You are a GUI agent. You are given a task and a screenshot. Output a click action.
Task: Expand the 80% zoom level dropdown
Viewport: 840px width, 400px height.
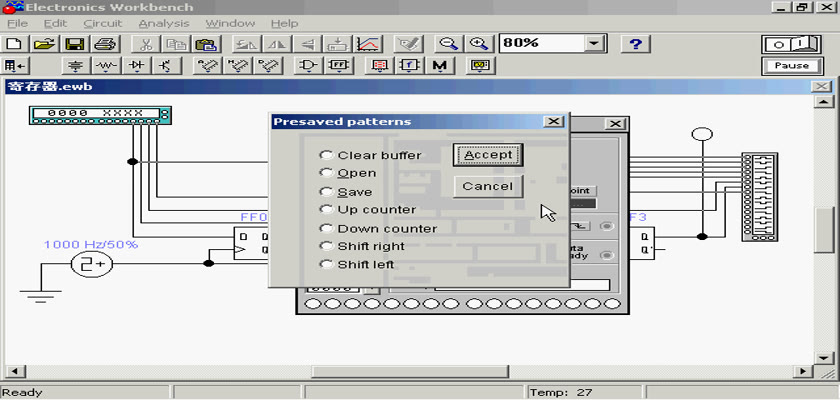pyautogui.click(x=596, y=44)
